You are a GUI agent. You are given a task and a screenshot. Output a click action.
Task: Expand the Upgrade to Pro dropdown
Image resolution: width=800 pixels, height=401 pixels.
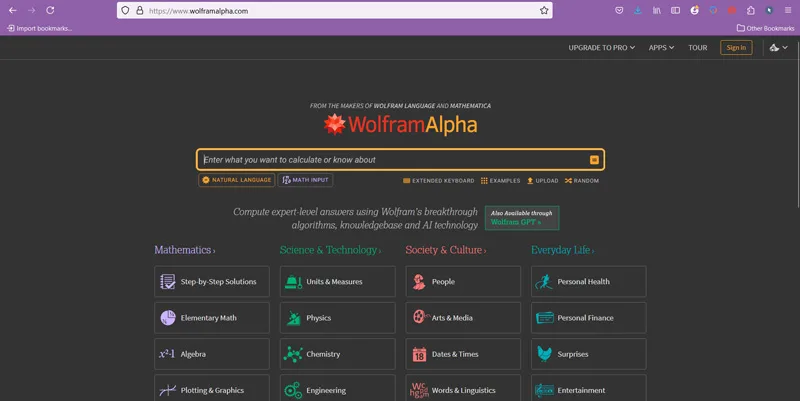click(x=602, y=47)
